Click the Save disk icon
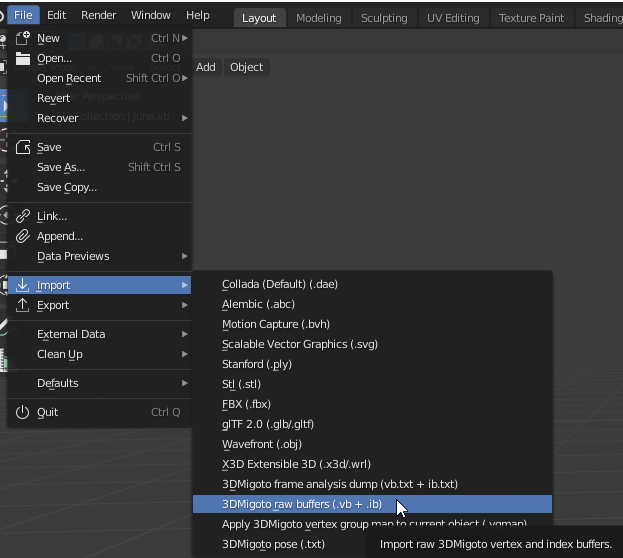This screenshot has height=558, width=623. click(23, 147)
